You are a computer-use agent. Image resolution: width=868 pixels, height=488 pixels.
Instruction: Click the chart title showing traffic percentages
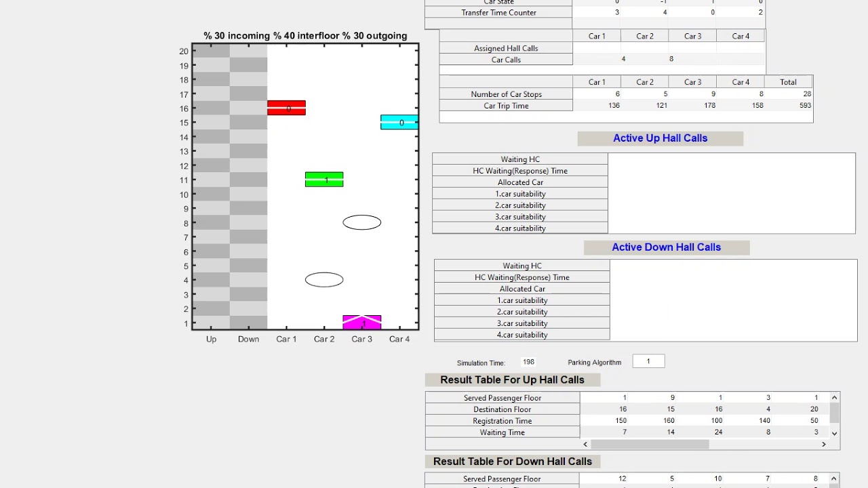305,36
